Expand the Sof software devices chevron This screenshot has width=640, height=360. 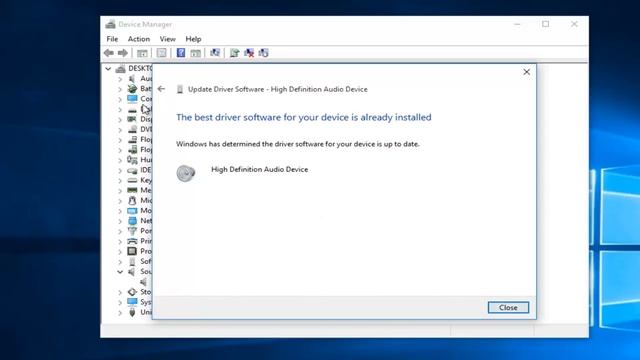(x=120, y=262)
